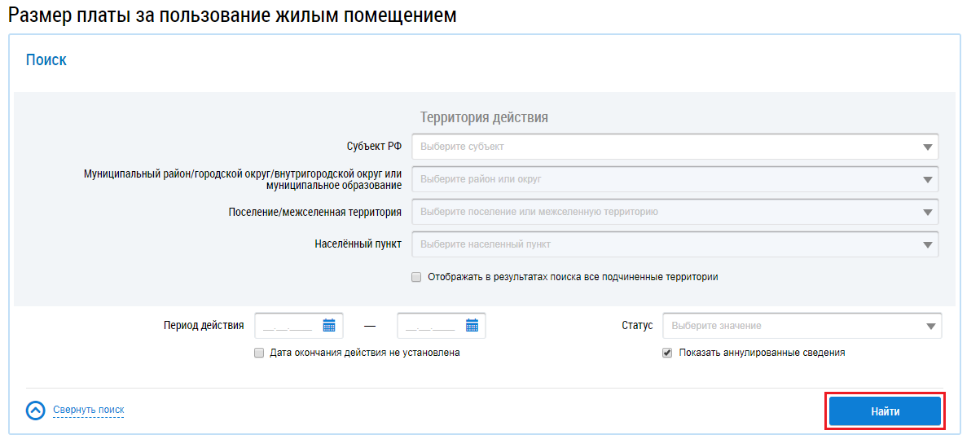Focus the period start date input
The image size is (980, 448).
click(x=288, y=326)
